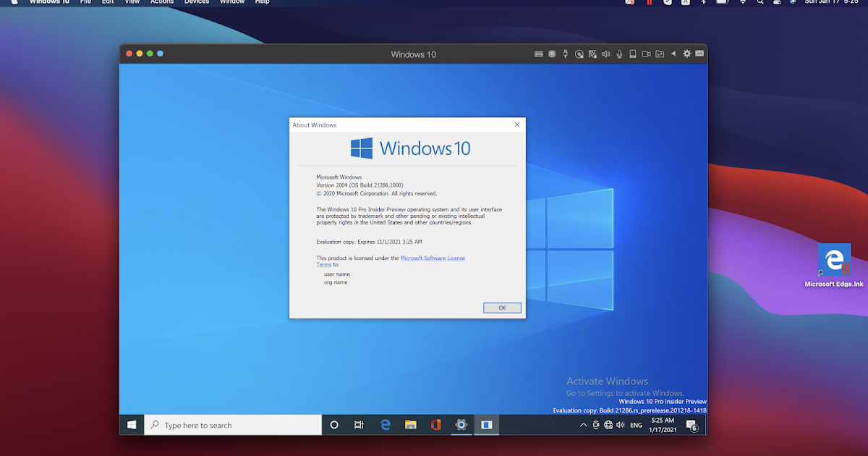This screenshot has width=868, height=456.
Task: Open the Action Center notifications icon
Action: tap(692, 426)
